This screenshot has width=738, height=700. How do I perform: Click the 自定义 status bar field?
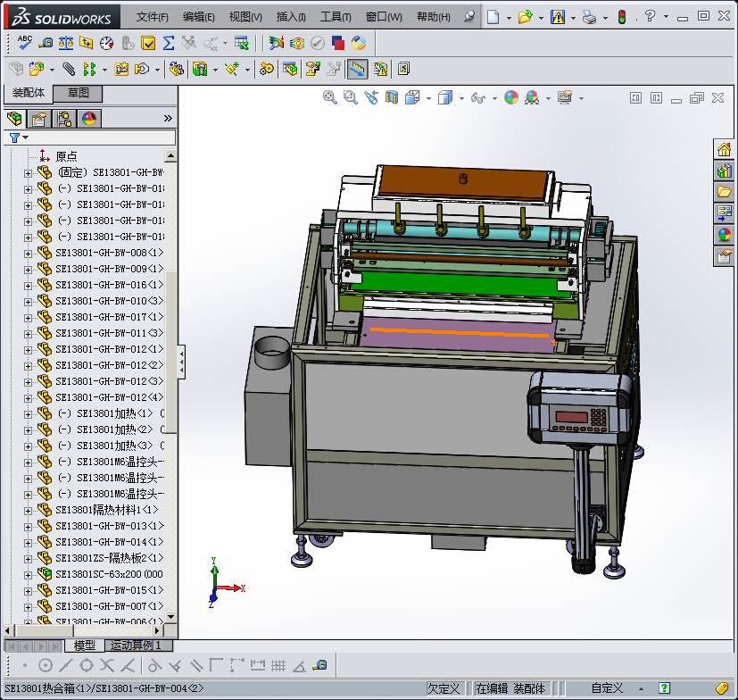(x=607, y=687)
